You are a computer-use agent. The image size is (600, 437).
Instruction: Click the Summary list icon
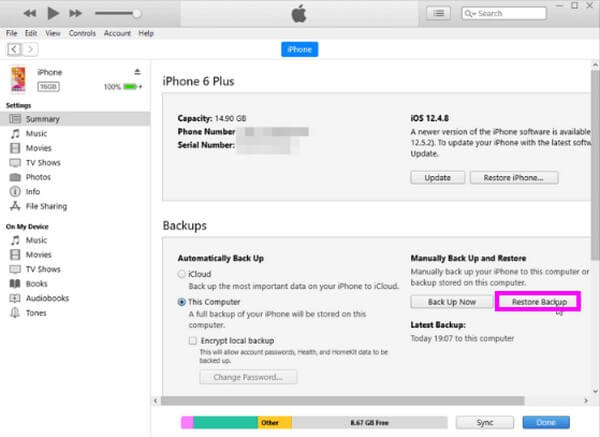pos(15,119)
